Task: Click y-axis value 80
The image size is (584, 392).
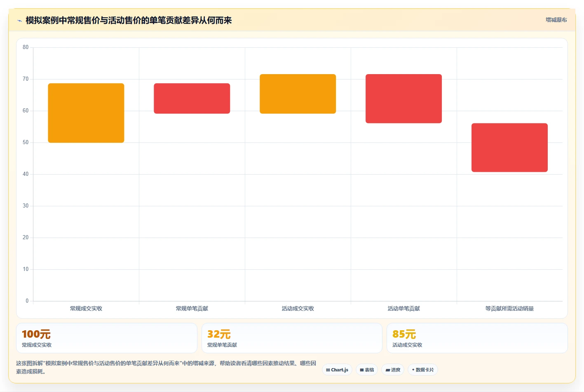Action: point(26,47)
